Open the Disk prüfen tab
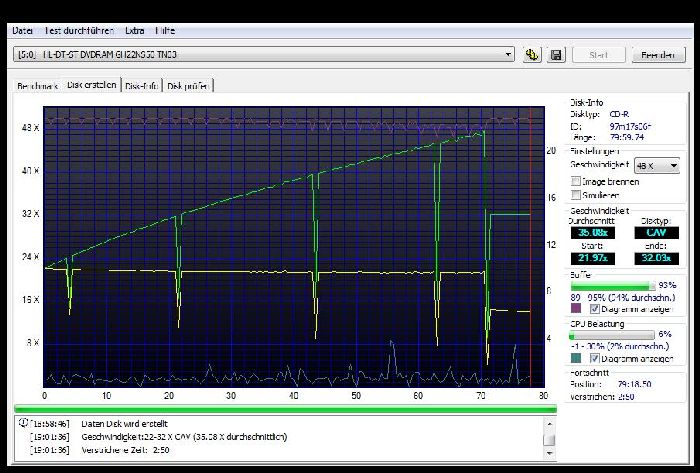Image resolution: width=700 pixels, height=473 pixels. click(x=188, y=86)
